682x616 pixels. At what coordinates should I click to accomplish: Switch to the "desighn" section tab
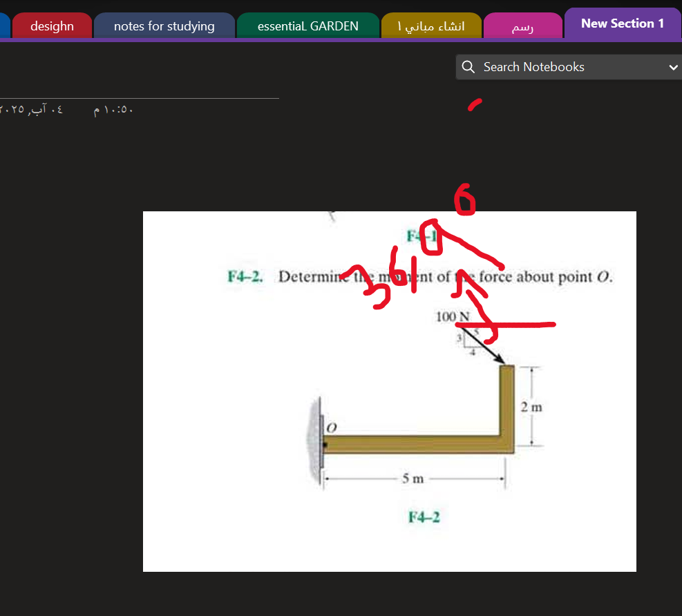pyautogui.click(x=52, y=25)
